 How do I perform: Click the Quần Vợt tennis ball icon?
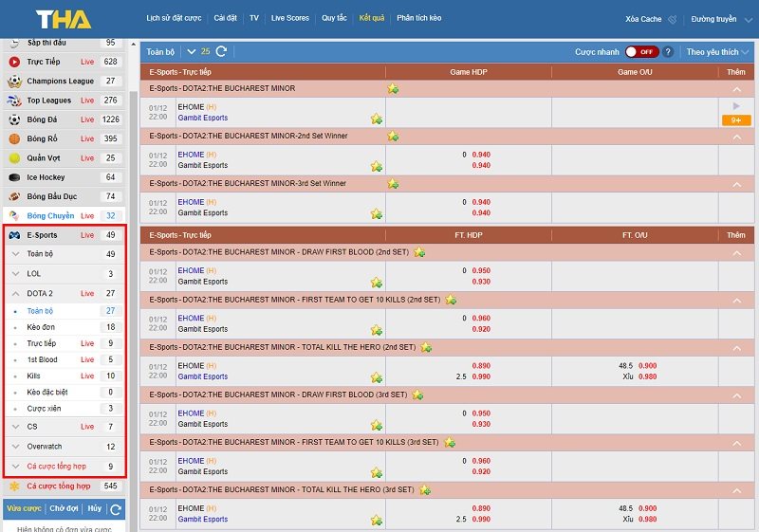pyautogui.click(x=14, y=158)
